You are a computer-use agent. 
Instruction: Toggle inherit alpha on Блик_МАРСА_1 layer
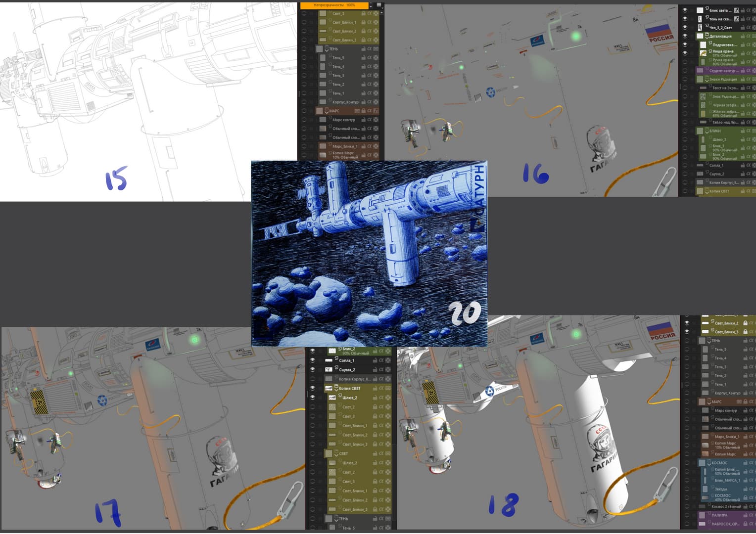tap(751, 480)
